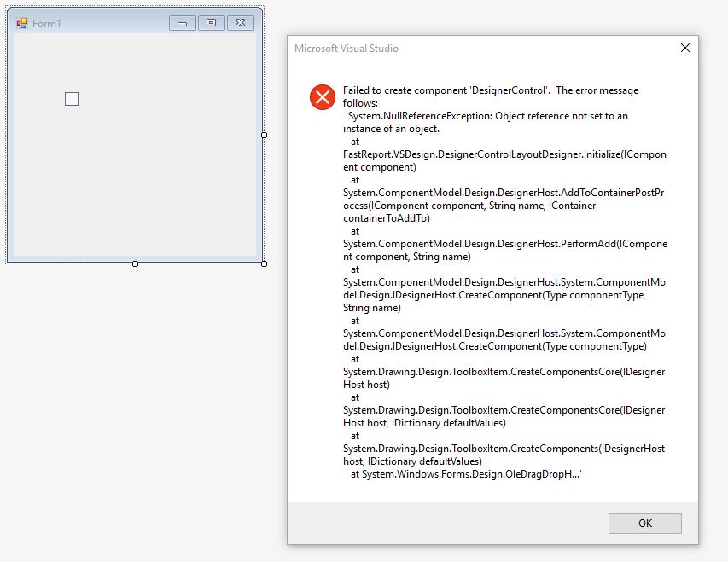This screenshot has width=728, height=562.
Task: Click the right-edge resize handle of Form1
Action: point(265,135)
